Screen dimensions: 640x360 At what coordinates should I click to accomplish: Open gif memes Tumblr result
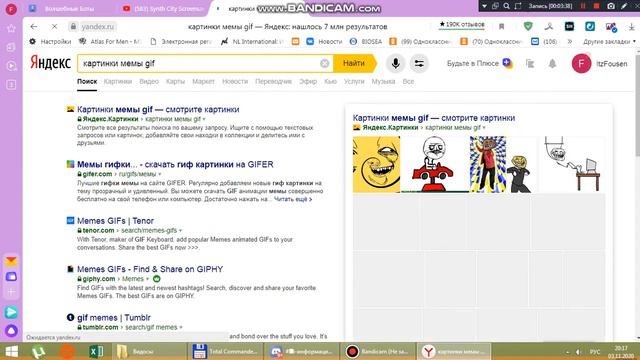click(113, 318)
